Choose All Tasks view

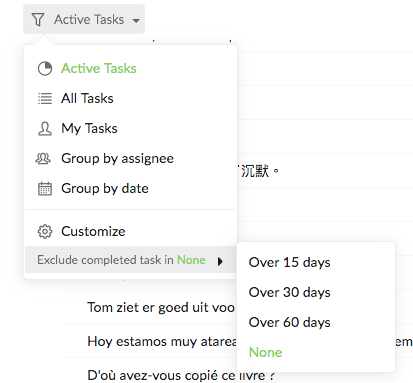[x=87, y=98]
